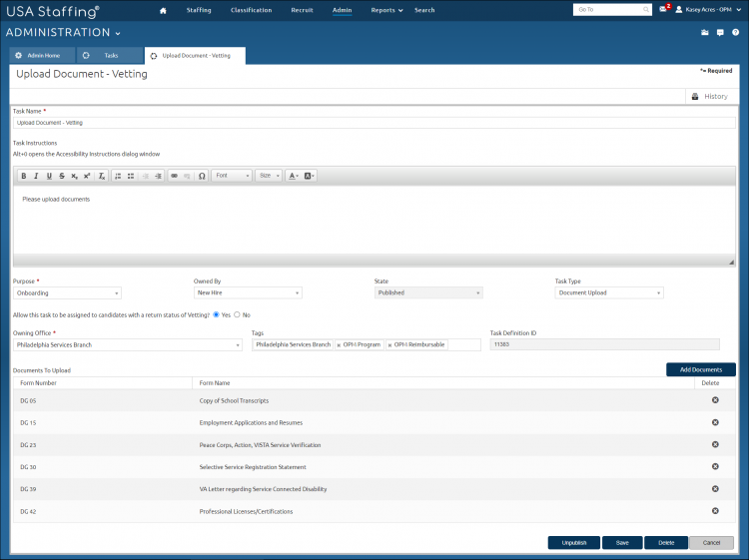Open the background color picker
Image resolution: width=749 pixels, height=560 pixels.
tap(309, 176)
